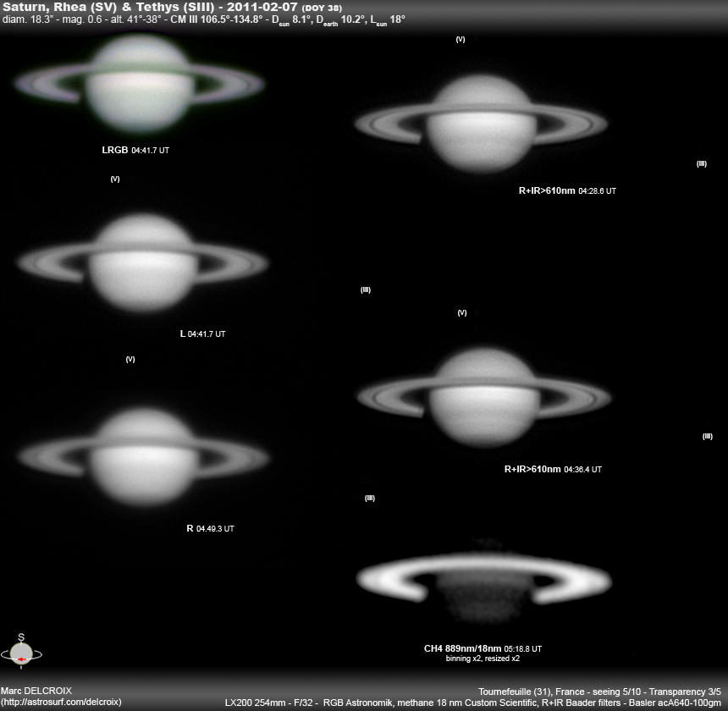Click the L 04:41.7 UT Saturn image
This screenshot has height=711, width=728.
tap(142, 262)
